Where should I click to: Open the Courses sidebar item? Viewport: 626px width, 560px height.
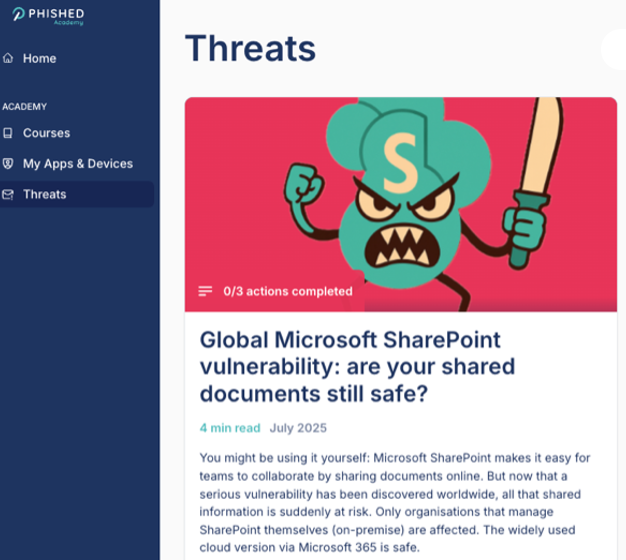46,133
